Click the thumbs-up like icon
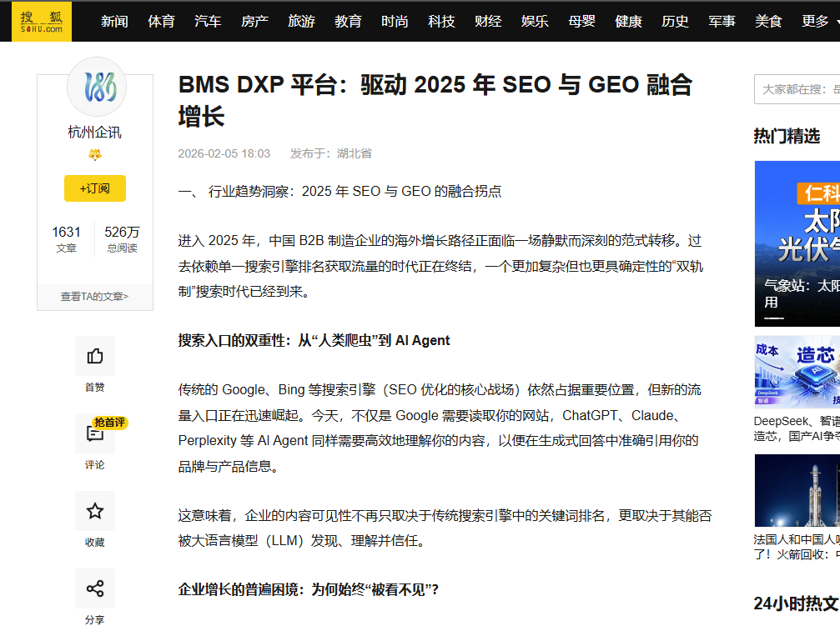Image resolution: width=840 pixels, height=626 pixels. click(x=95, y=356)
